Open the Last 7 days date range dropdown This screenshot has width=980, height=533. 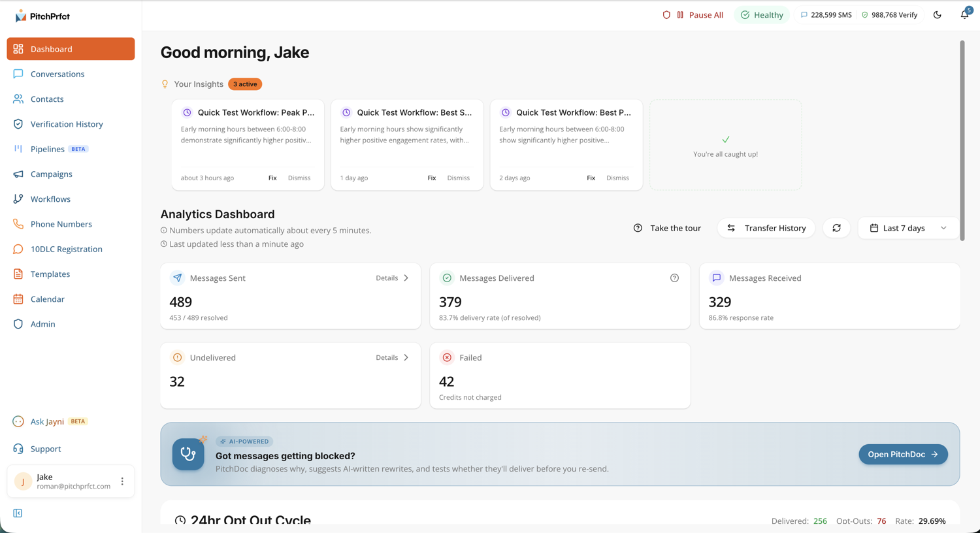click(908, 228)
